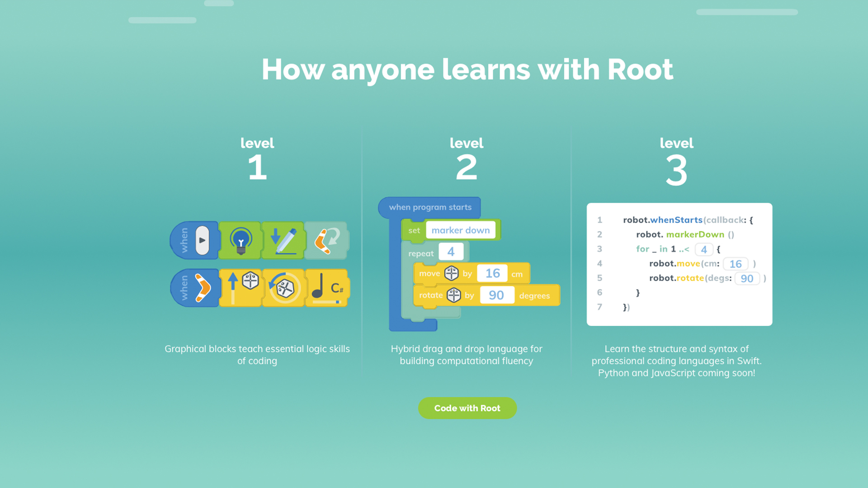Open the 'marker down' field
Image resolution: width=868 pixels, height=488 pixels.
click(x=461, y=230)
